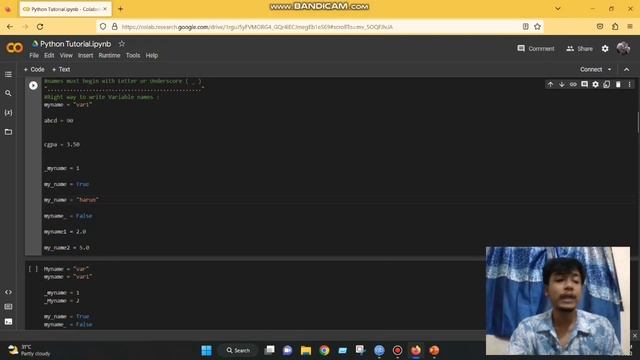640x360 pixels.
Task: Open the Help menu
Action: coord(152,56)
